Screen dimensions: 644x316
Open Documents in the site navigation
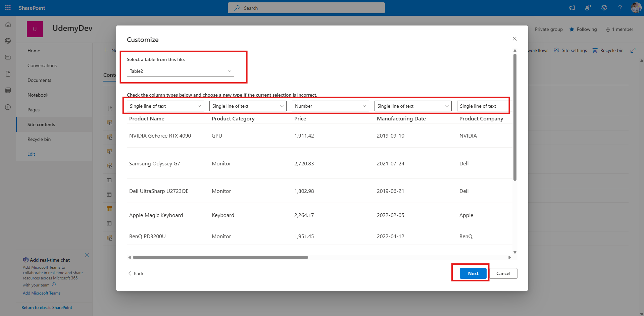pyautogui.click(x=39, y=80)
